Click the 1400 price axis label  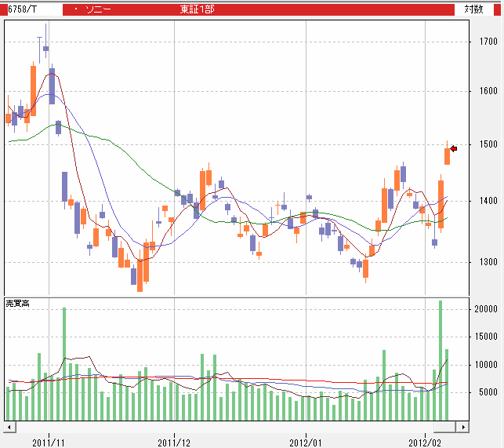click(x=488, y=201)
